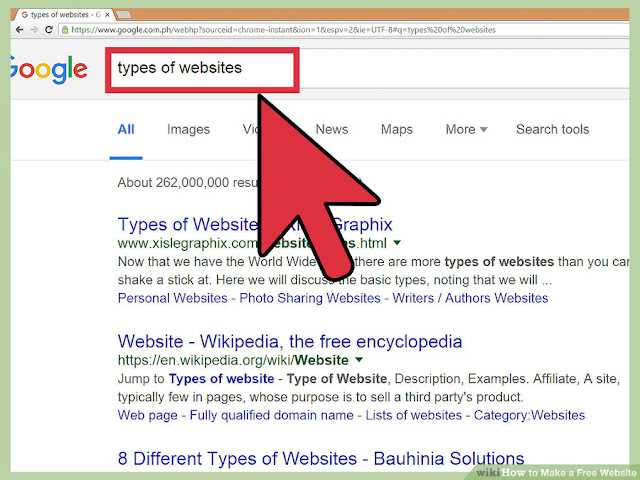The height and width of the screenshot is (480, 640).
Task: Click the browser forward arrow
Action: point(34,30)
